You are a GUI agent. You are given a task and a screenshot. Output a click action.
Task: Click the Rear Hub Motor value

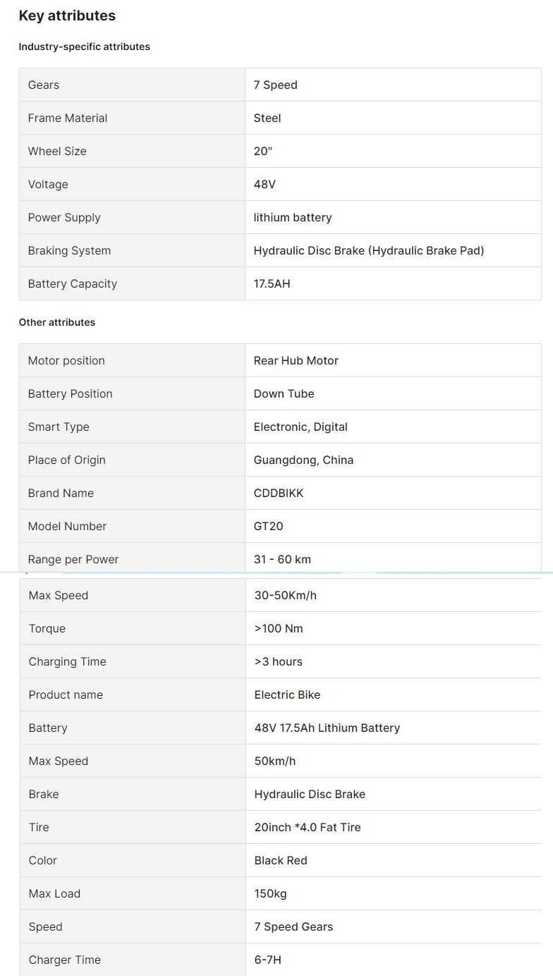pos(296,360)
